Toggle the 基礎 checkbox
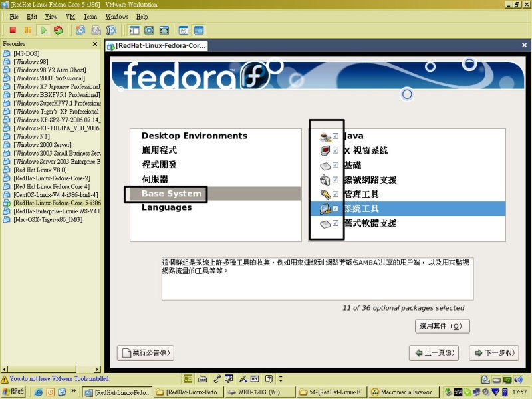The width and height of the screenshot is (532, 399). point(336,165)
